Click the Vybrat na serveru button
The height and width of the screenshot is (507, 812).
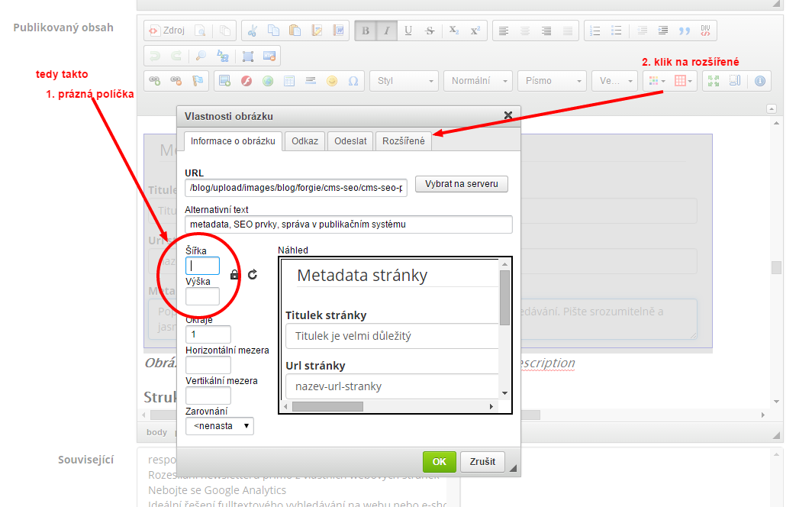(461, 184)
